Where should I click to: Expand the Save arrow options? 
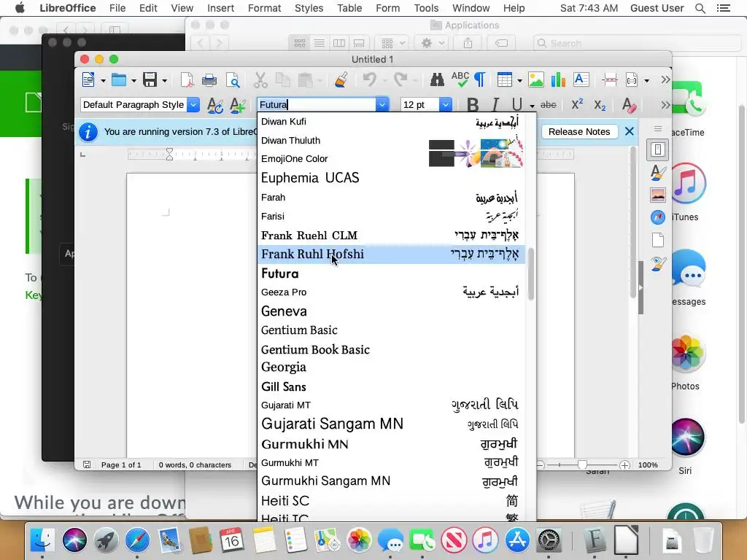click(164, 80)
